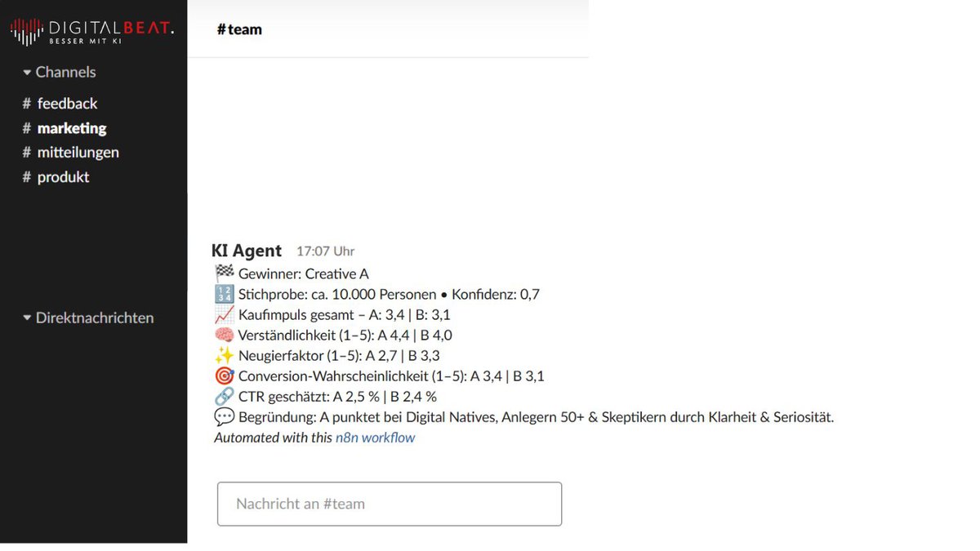Screen dimensions: 980x551
Task: Click the Nachricht an #team input field
Action: click(389, 504)
